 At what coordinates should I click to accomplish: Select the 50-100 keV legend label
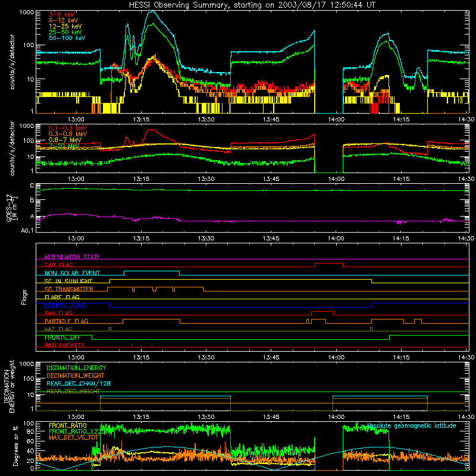pyautogui.click(x=67, y=38)
